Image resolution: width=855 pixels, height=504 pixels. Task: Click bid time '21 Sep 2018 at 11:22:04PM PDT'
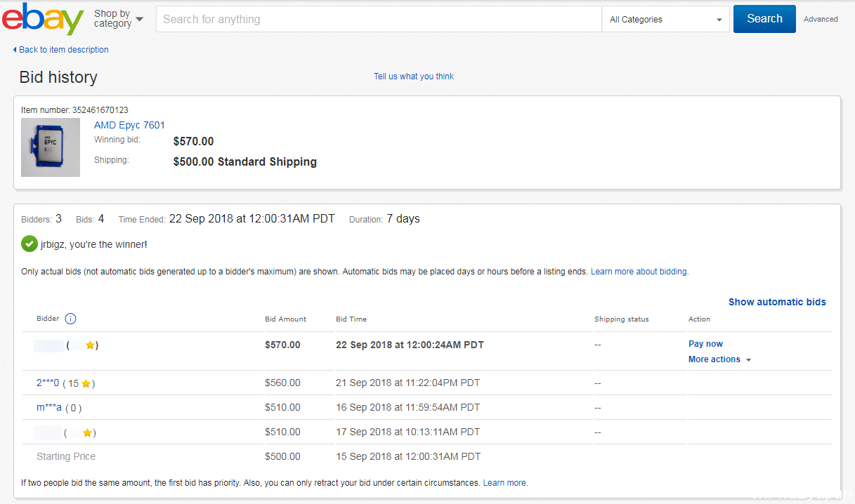coord(407,383)
